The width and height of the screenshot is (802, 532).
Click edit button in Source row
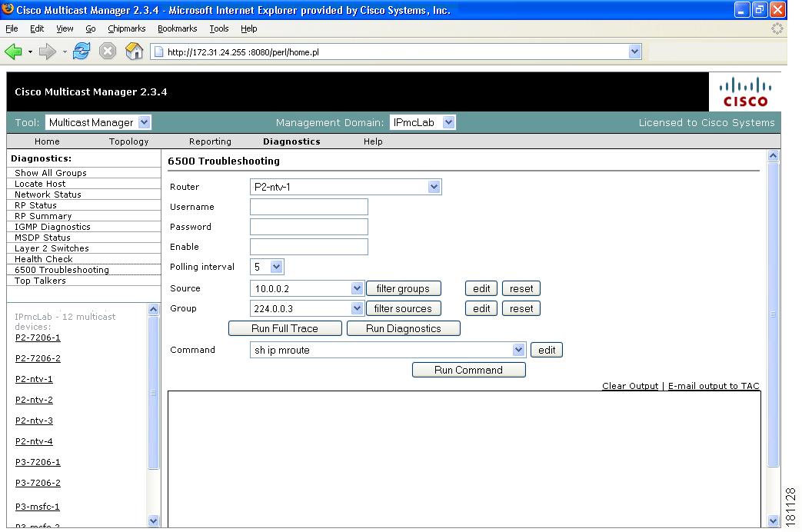(481, 288)
